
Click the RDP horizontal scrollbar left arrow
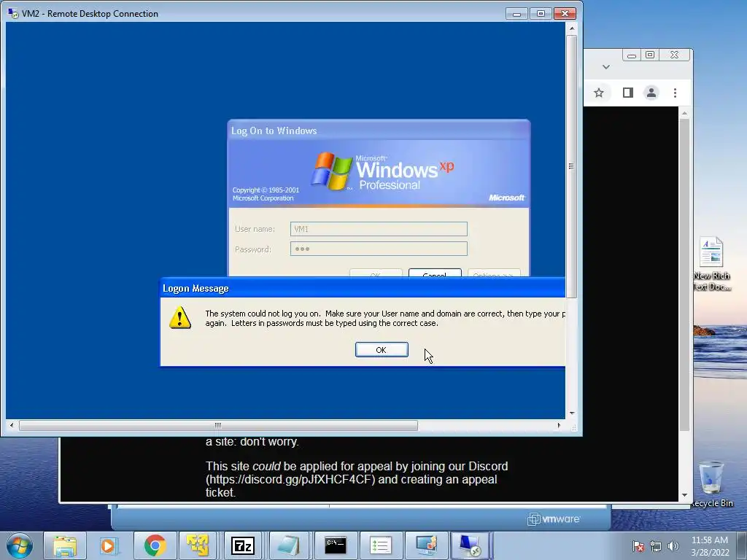coord(12,425)
